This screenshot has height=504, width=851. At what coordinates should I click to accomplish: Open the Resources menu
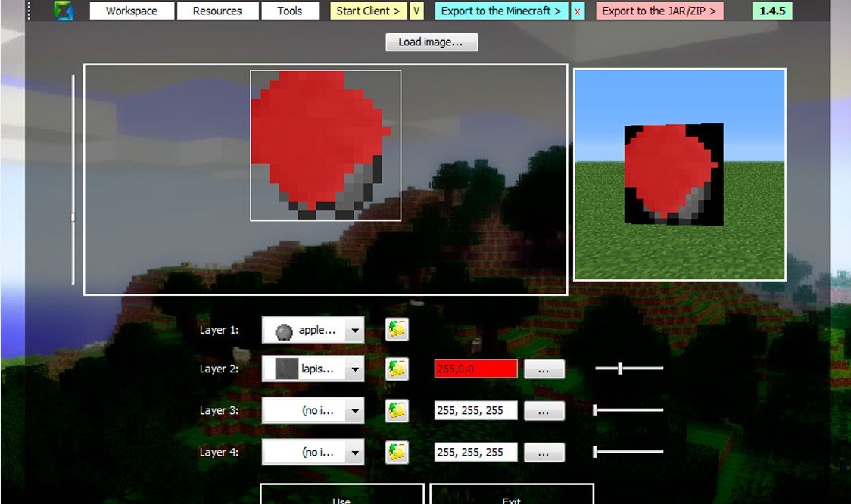217,11
